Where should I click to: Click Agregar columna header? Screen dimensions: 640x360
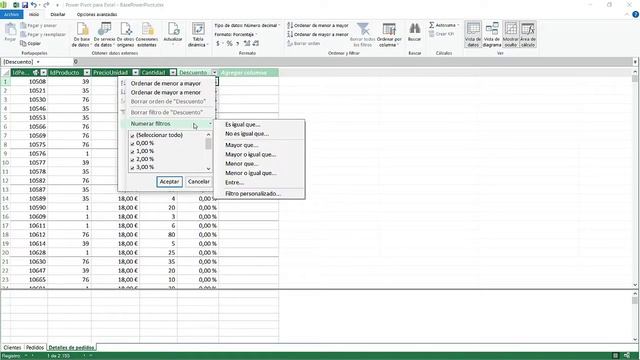click(249, 72)
